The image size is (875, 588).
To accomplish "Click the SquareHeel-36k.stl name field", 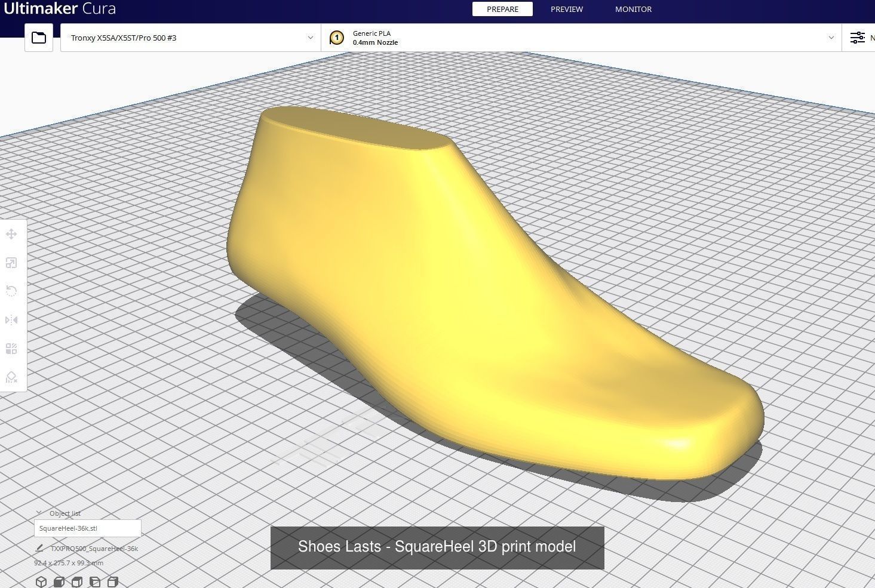I will tap(87, 528).
